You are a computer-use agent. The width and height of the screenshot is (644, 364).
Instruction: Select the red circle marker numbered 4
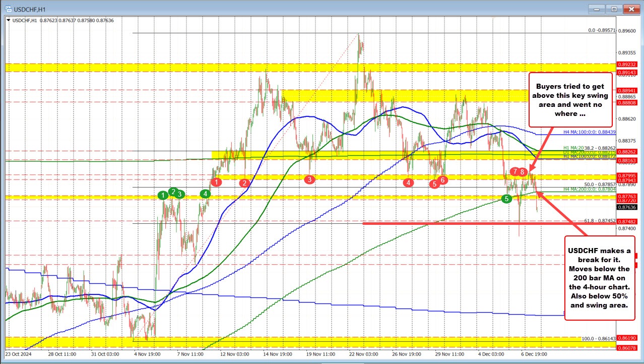(408, 182)
